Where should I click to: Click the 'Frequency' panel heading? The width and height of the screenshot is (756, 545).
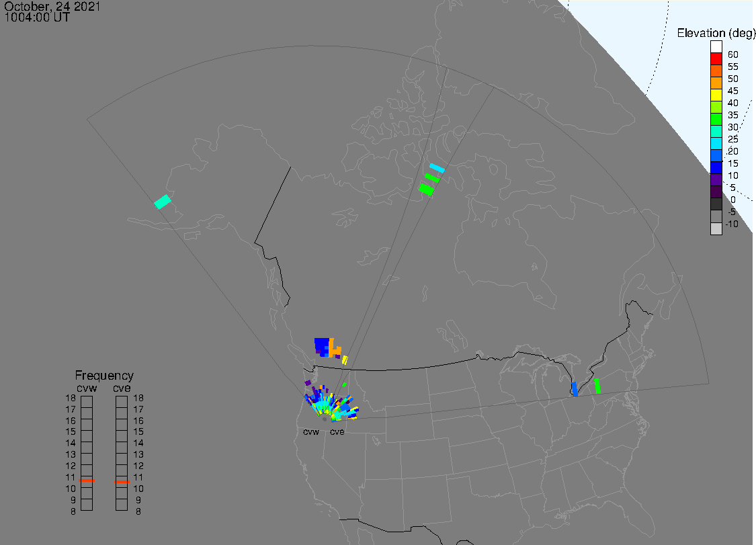(x=104, y=375)
